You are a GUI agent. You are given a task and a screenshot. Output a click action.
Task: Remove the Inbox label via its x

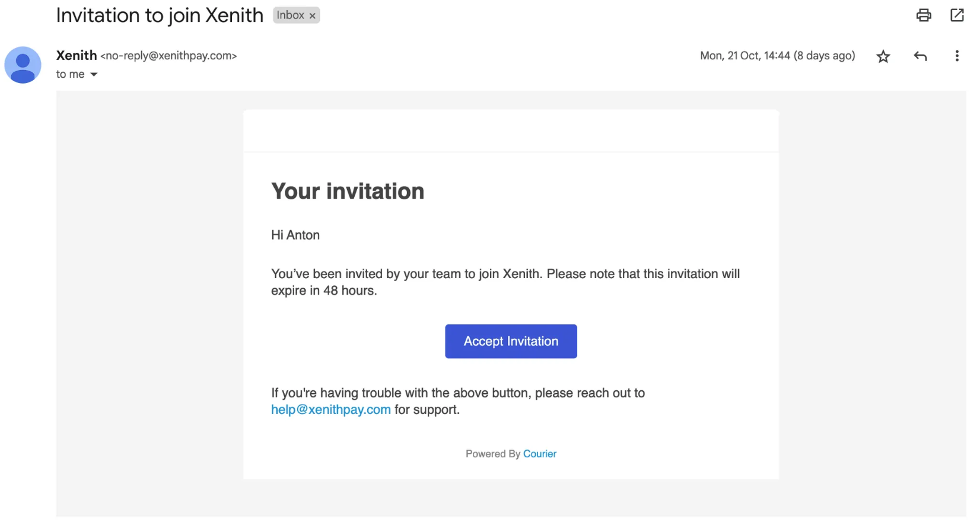tap(312, 16)
